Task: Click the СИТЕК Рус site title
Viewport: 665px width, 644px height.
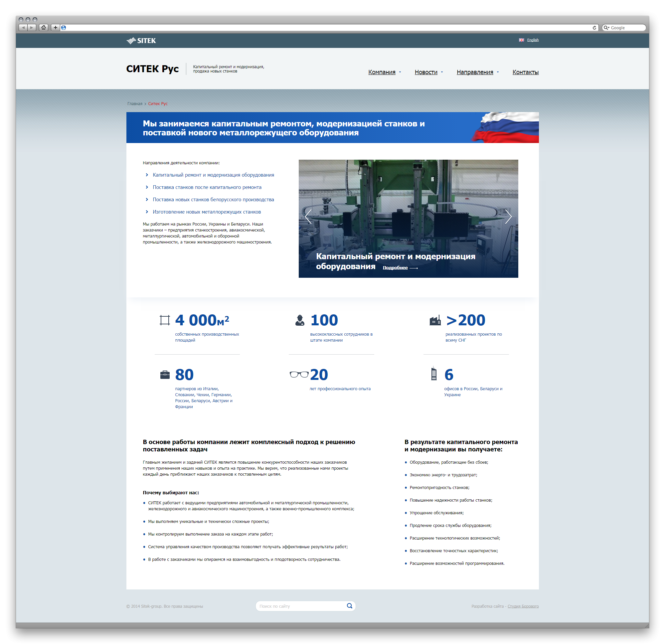Action: click(x=152, y=69)
